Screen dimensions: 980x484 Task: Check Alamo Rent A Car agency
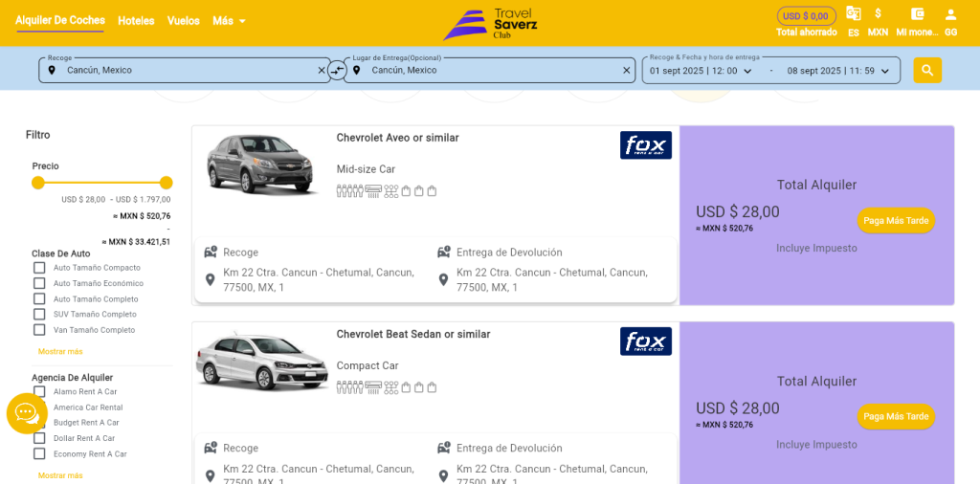pyautogui.click(x=39, y=391)
